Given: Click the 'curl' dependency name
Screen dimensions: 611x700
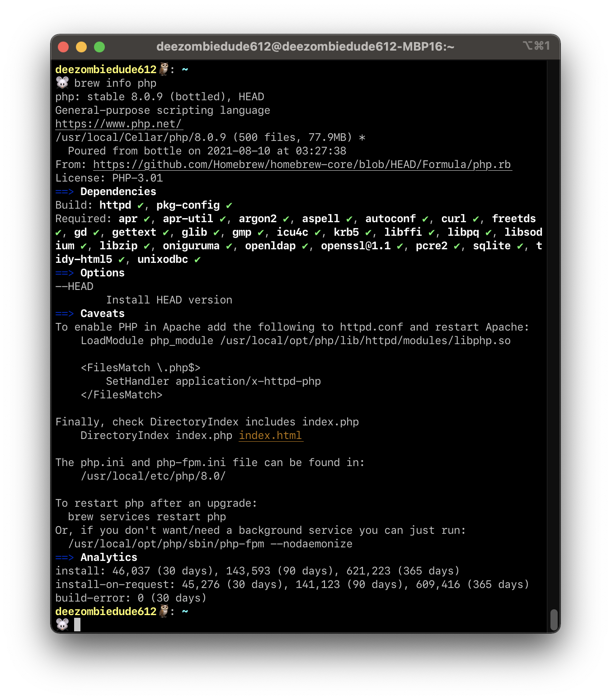Looking at the screenshot, I should click(454, 219).
